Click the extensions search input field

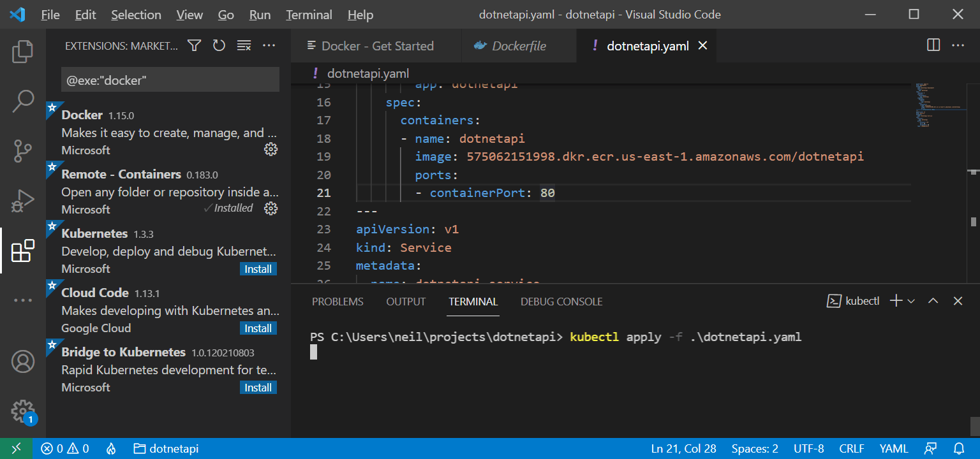[x=170, y=80]
